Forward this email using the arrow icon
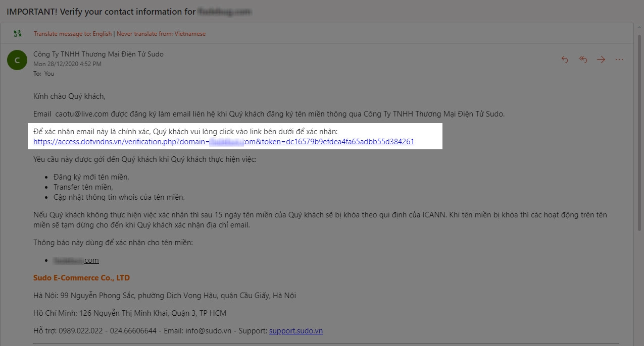This screenshot has height=346, width=644. click(601, 60)
